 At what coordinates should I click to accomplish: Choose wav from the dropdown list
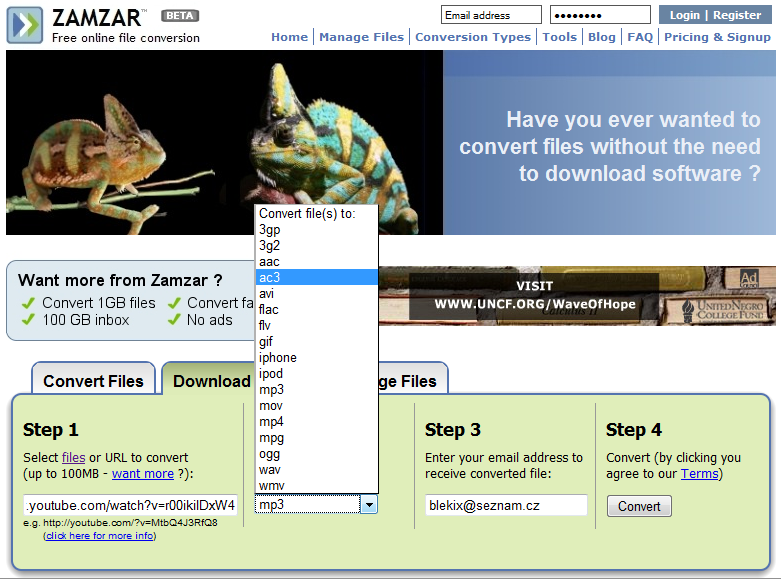(317, 469)
